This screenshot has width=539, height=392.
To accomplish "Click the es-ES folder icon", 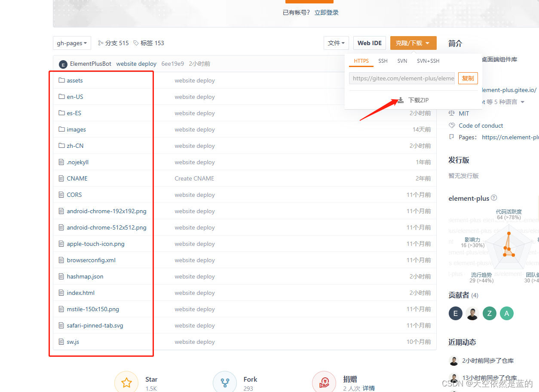I will (x=61, y=113).
